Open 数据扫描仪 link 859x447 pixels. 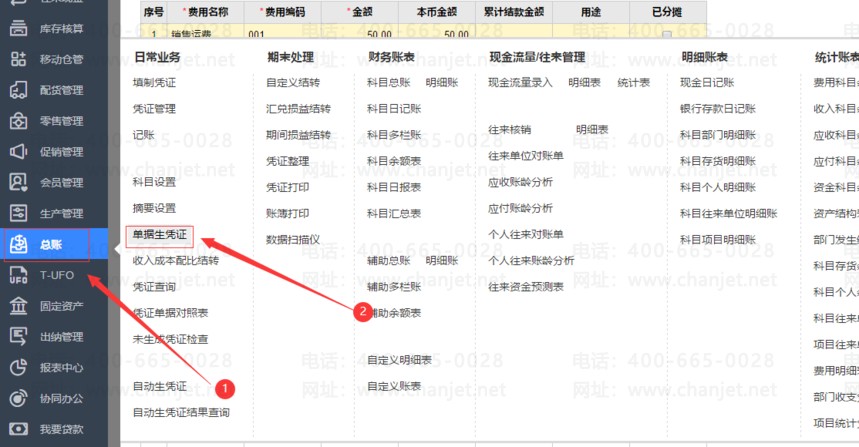point(293,239)
